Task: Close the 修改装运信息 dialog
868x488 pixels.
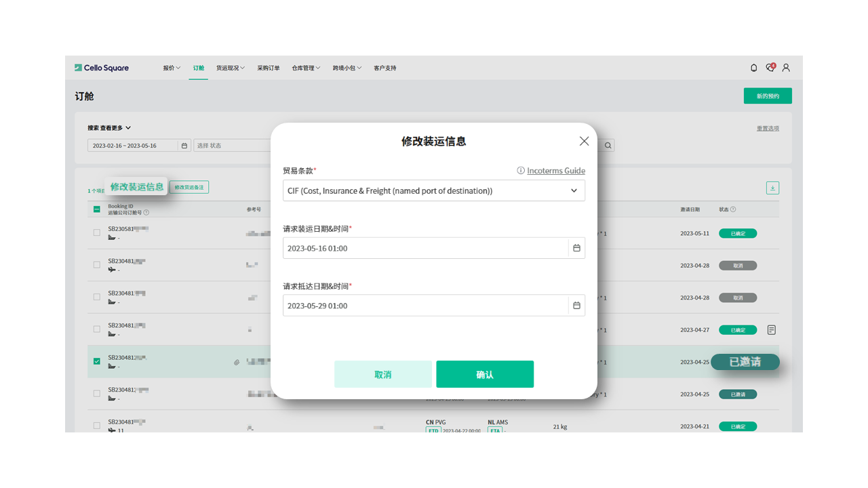Action: (584, 141)
